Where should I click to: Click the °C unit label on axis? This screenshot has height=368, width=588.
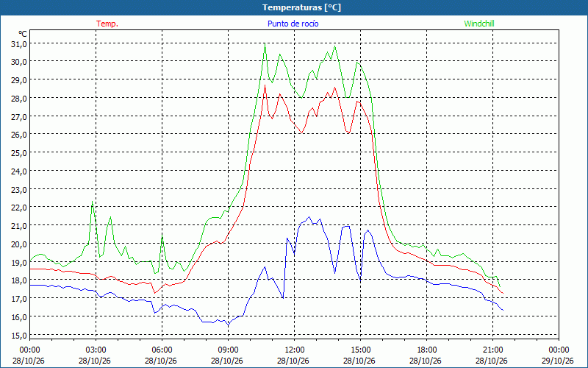click(x=23, y=34)
